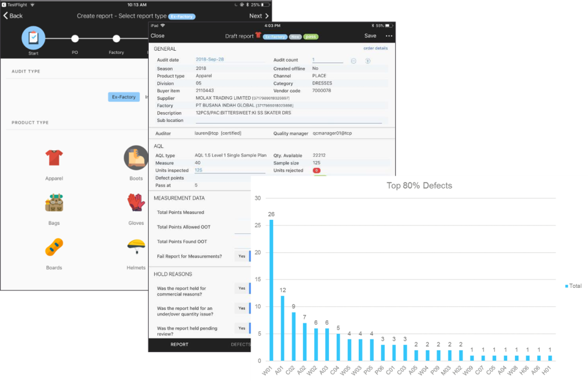Toggle 'Fail Report for Measurements?' to Yes

[242, 256]
